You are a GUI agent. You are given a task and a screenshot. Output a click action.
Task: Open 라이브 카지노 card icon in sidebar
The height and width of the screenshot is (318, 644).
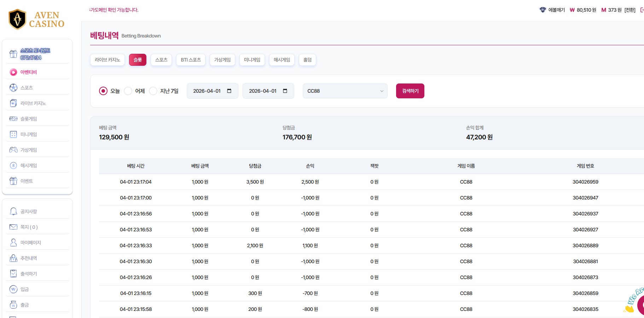[13, 103]
